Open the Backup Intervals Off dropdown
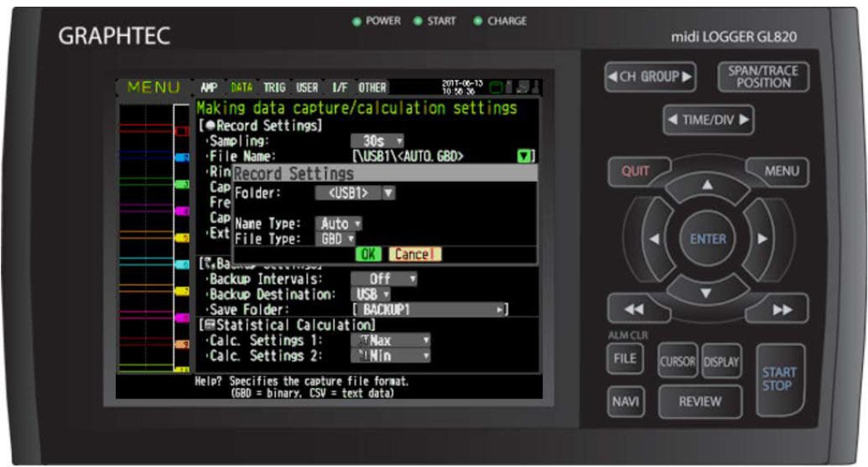The height and width of the screenshot is (467, 868). coord(383,279)
